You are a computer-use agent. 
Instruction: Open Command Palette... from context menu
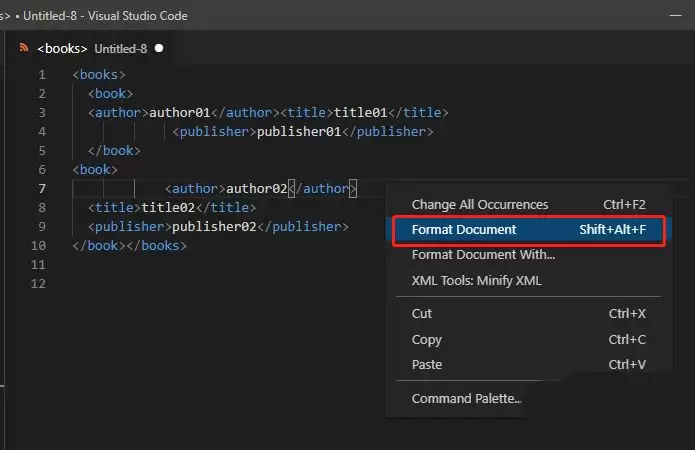466,399
